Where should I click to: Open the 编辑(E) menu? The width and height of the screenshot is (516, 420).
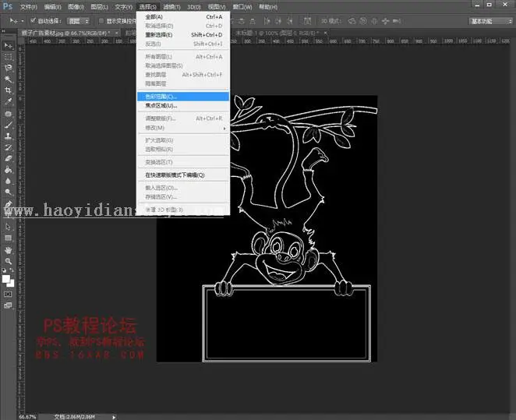(x=53, y=6)
